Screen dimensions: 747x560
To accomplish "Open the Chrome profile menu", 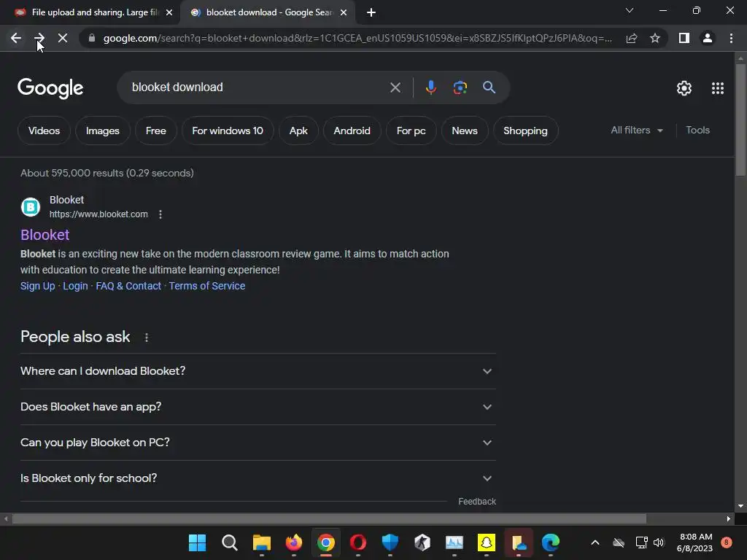I will click(x=708, y=38).
